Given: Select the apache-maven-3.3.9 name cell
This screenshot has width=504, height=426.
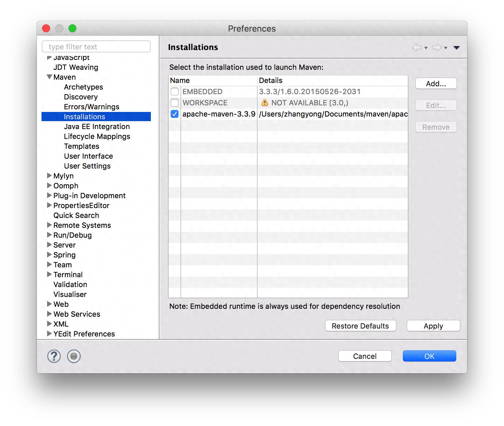Looking at the screenshot, I should pos(219,114).
